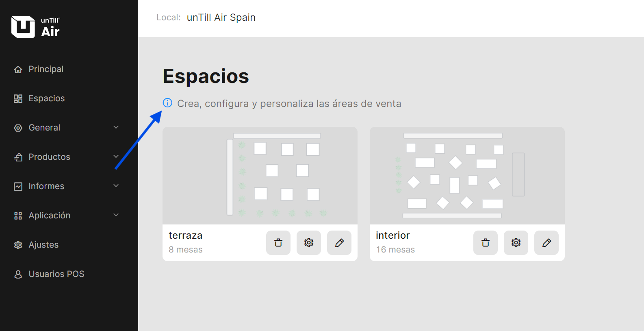Delete the terraza space

[278, 243]
